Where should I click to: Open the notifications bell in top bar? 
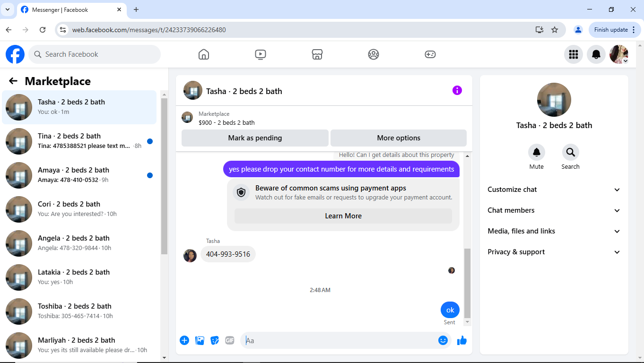coord(596,54)
